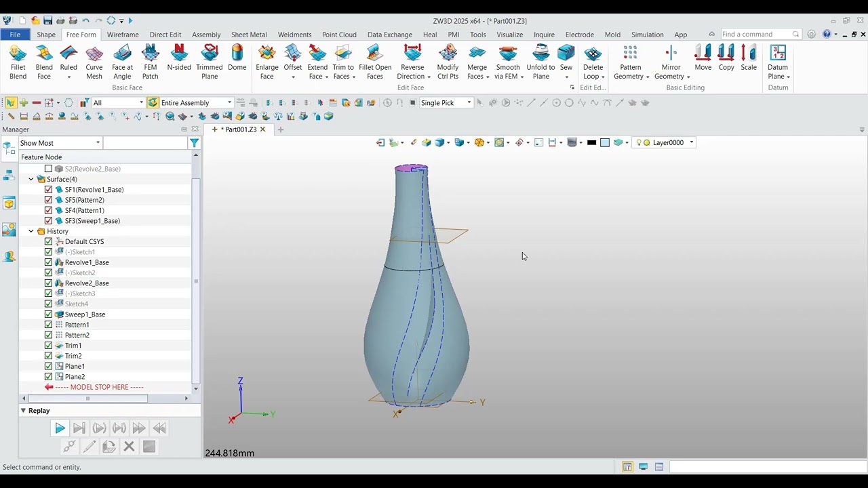Uncheck the SF1(Revolve1_Base) surface checkbox
The image size is (868, 488).
[x=48, y=190]
